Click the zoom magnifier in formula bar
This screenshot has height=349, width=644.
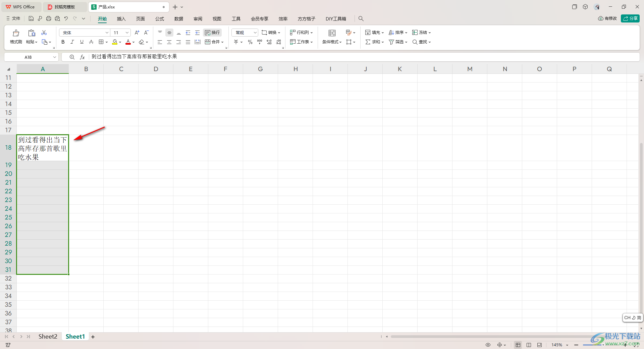click(72, 57)
